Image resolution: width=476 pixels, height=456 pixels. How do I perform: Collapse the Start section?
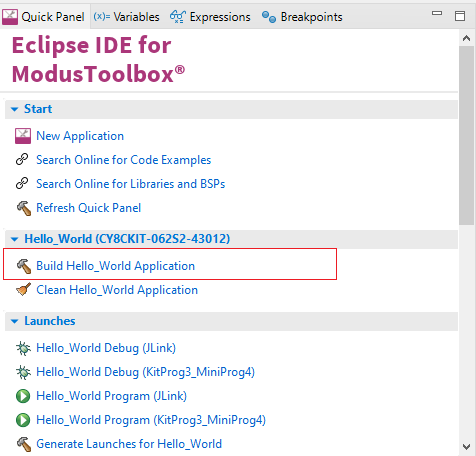coord(14,109)
